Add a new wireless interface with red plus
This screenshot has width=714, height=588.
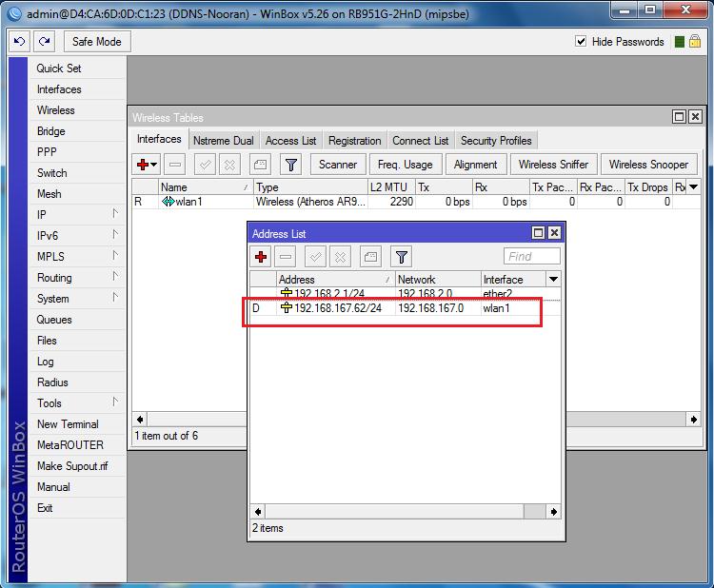(x=143, y=165)
